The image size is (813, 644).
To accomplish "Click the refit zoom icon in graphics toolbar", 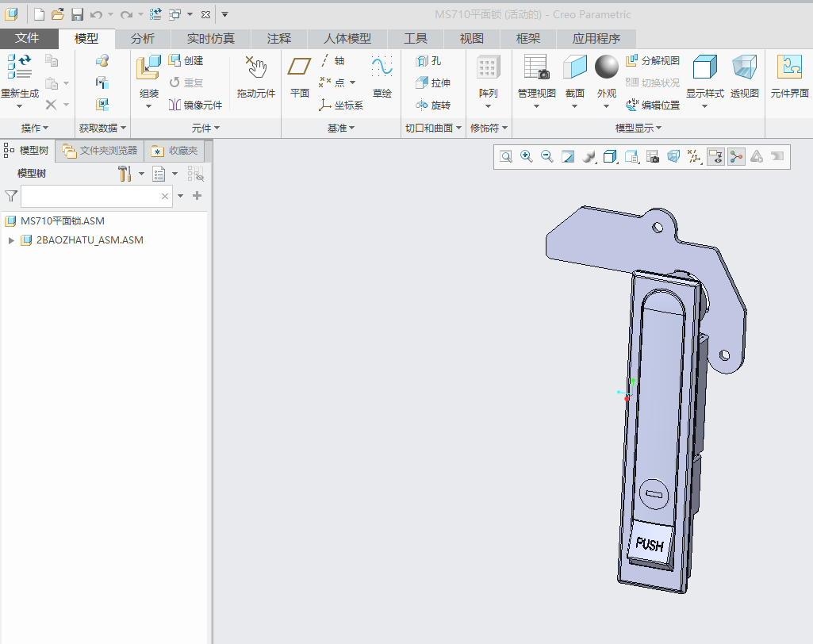I will pyautogui.click(x=506, y=156).
